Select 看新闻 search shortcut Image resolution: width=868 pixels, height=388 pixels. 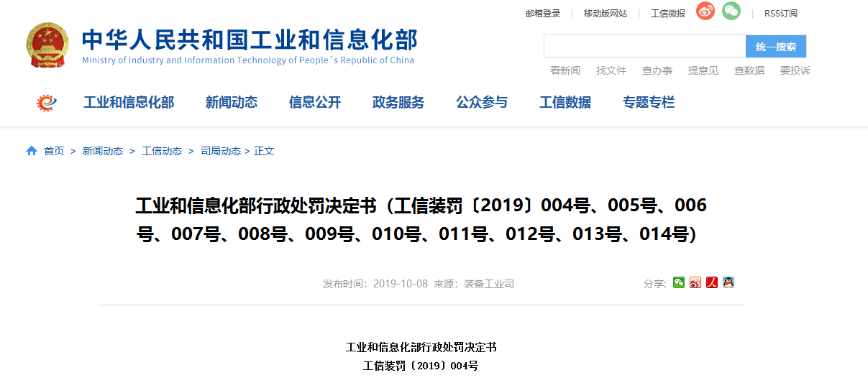point(565,70)
